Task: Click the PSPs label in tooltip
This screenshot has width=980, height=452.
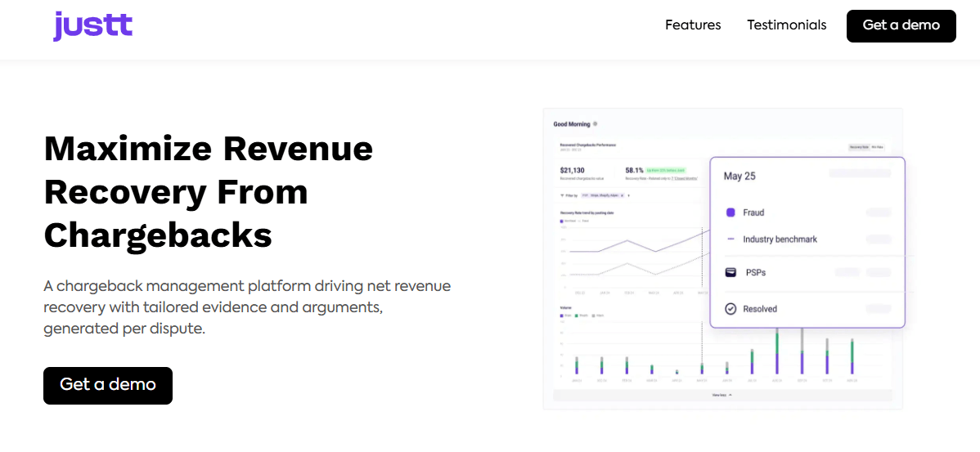Action: [756, 273]
